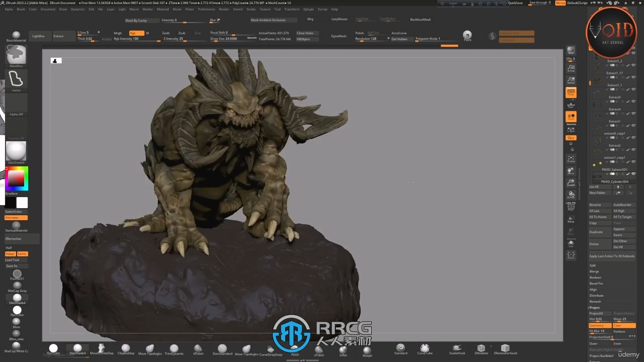Expand the Remesh section
644x362 pixels.
click(595, 302)
